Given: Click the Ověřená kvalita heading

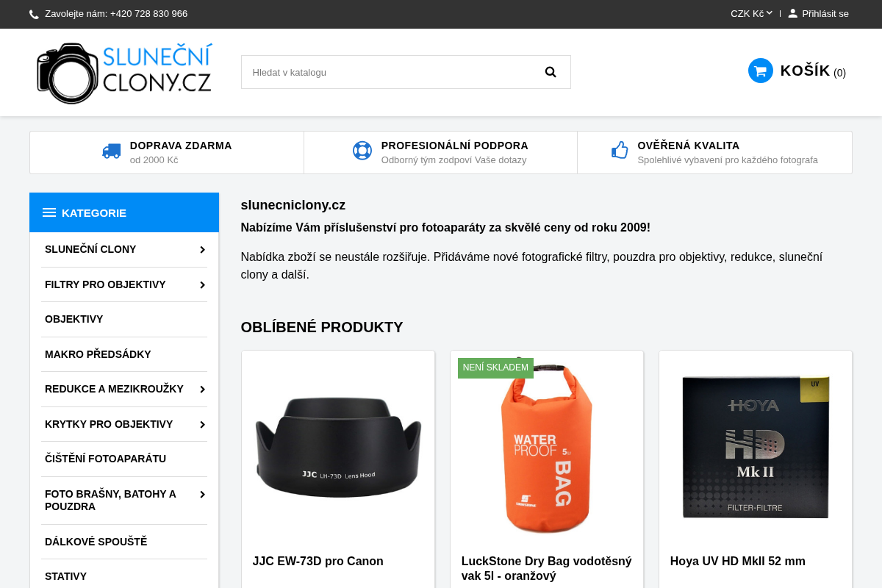Looking at the screenshot, I should click(689, 146).
